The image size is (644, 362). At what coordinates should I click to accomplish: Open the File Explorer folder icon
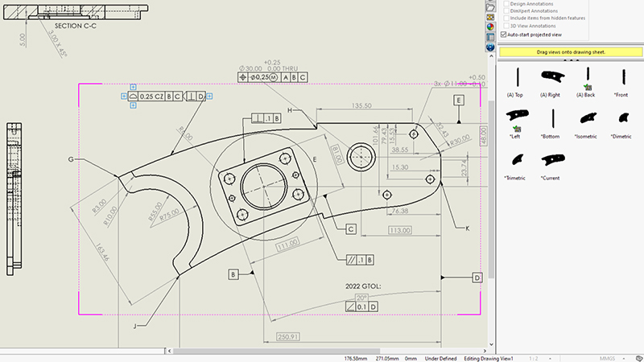[x=490, y=6]
